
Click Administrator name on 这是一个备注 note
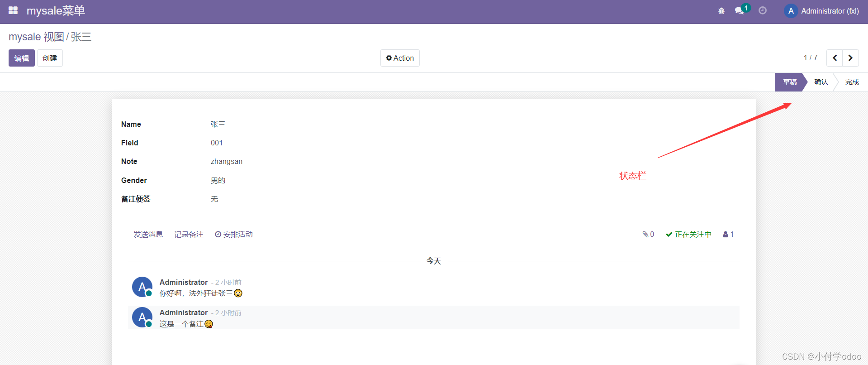(x=184, y=312)
